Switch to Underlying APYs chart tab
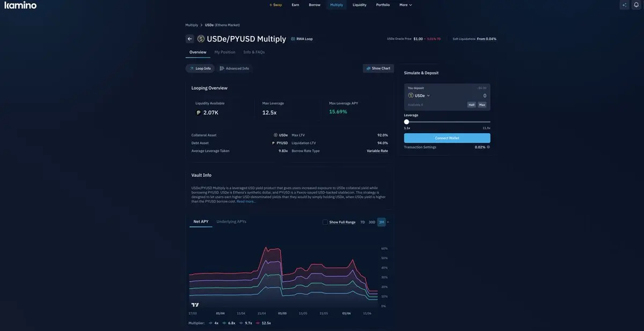Screen dimensions: 644x331 tap(231, 221)
